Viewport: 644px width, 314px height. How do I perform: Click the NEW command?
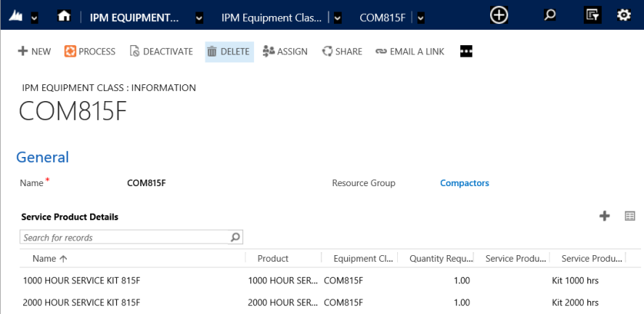[x=34, y=52]
